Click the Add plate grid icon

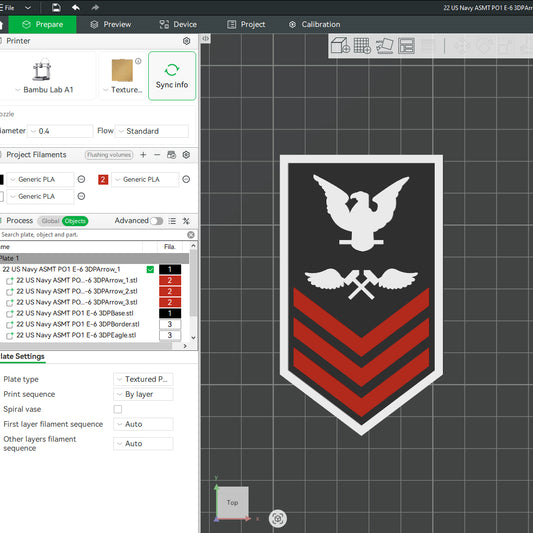tap(362, 46)
